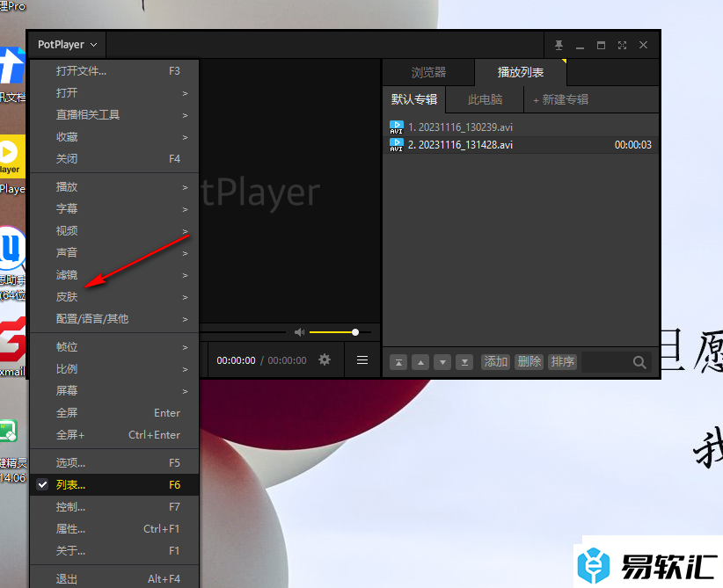
Task: Toggle PotPlayer fullscreen icon in title bar
Action: 622,45
